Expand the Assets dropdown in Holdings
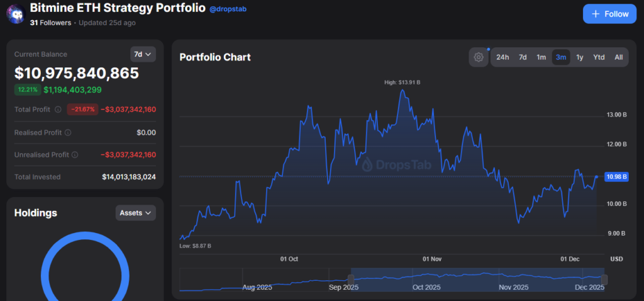Image resolution: width=644 pixels, height=301 pixels. (x=135, y=213)
